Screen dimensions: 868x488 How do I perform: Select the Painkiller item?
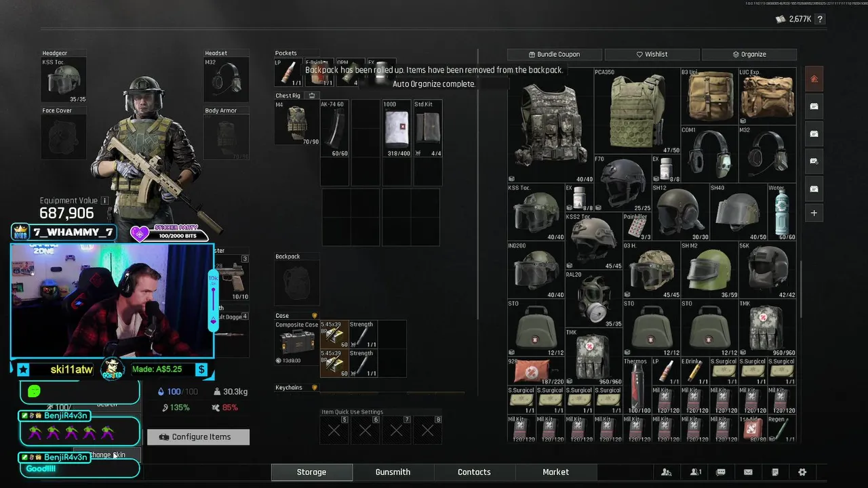coord(637,227)
